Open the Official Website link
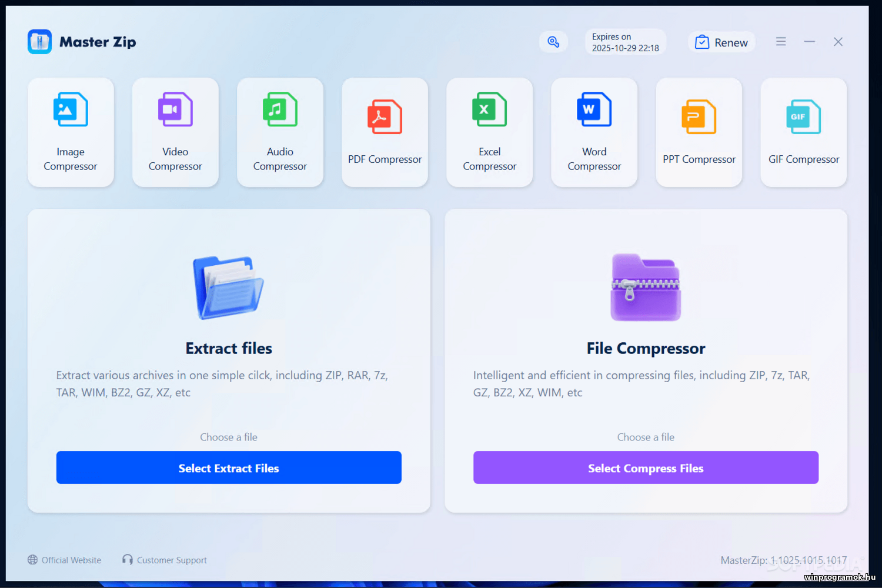This screenshot has width=882, height=588. pos(71,560)
